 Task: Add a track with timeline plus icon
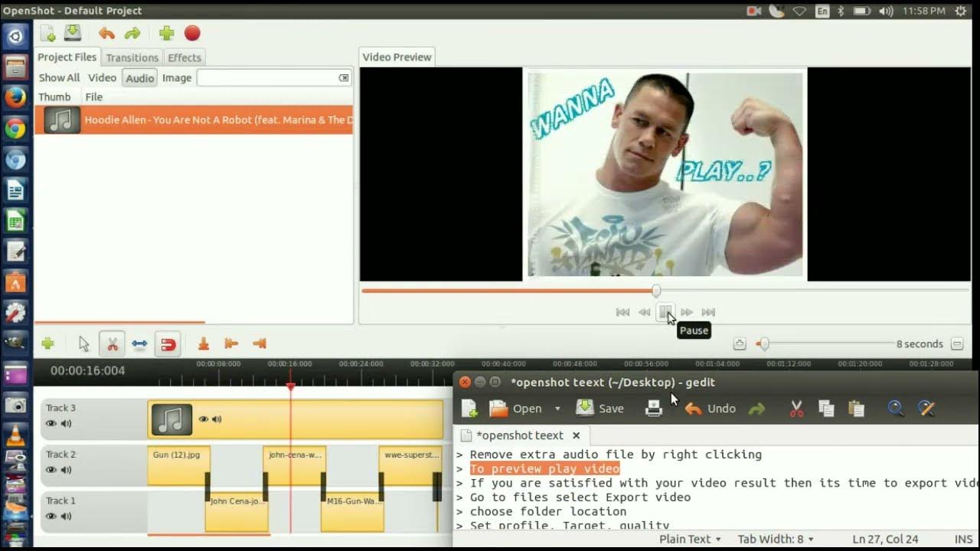(x=47, y=344)
